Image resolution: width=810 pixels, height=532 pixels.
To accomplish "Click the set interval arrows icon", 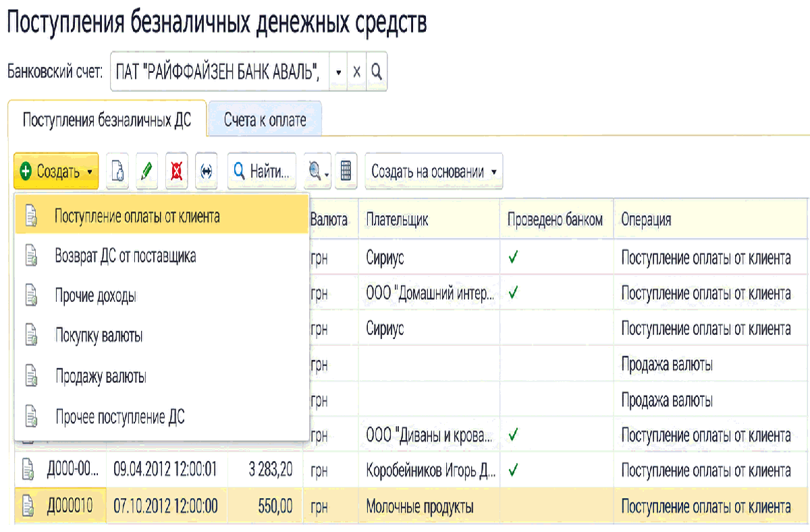I will (207, 171).
